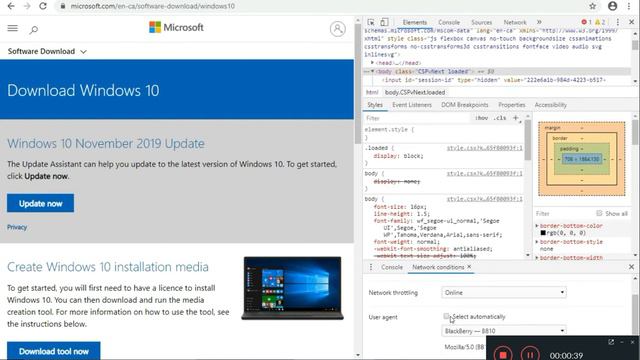Click the red error count indicator
The height and width of the screenshot is (360, 640).
pos(587,22)
